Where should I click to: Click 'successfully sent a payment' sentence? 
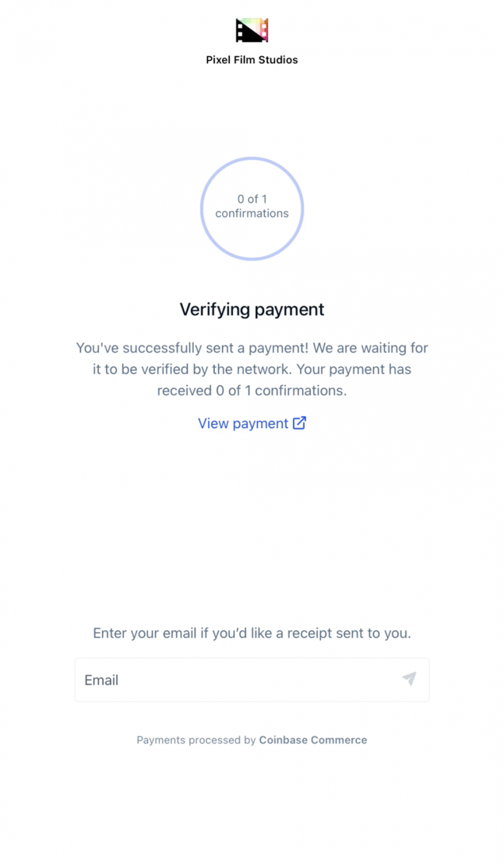pos(192,348)
